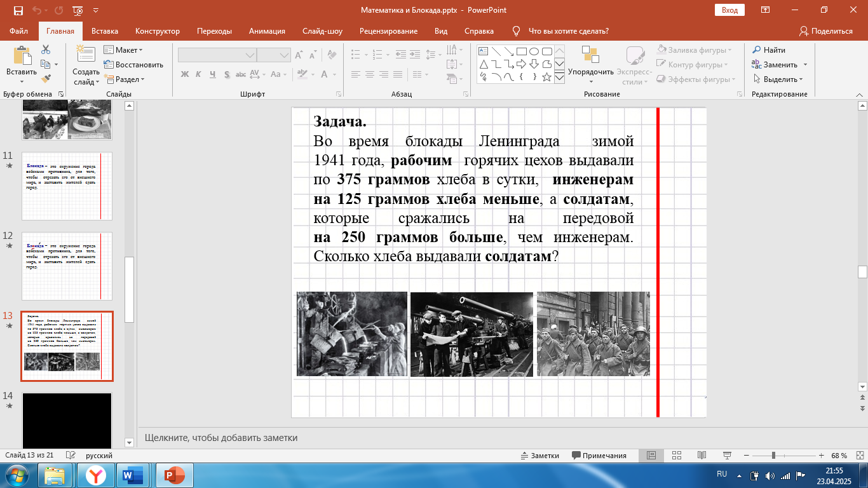Select slide 11 thumbnail

[67, 186]
